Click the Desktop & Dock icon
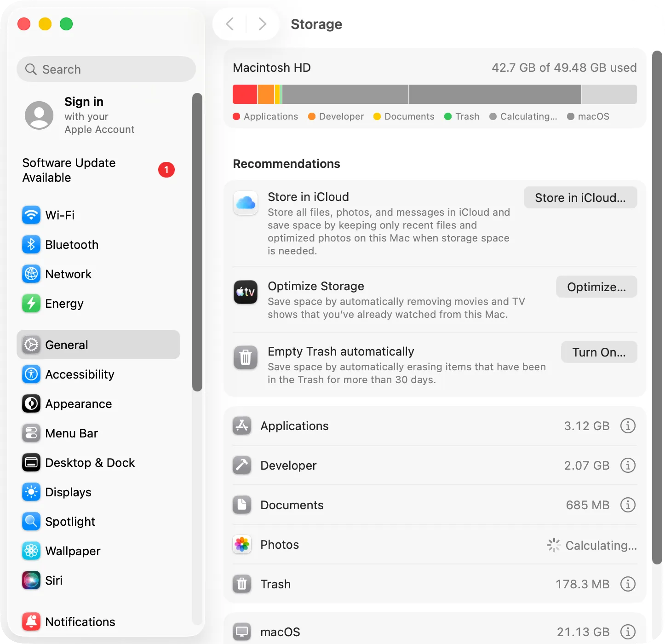This screenshot has width=665, height=644. (x=31, y=462)
